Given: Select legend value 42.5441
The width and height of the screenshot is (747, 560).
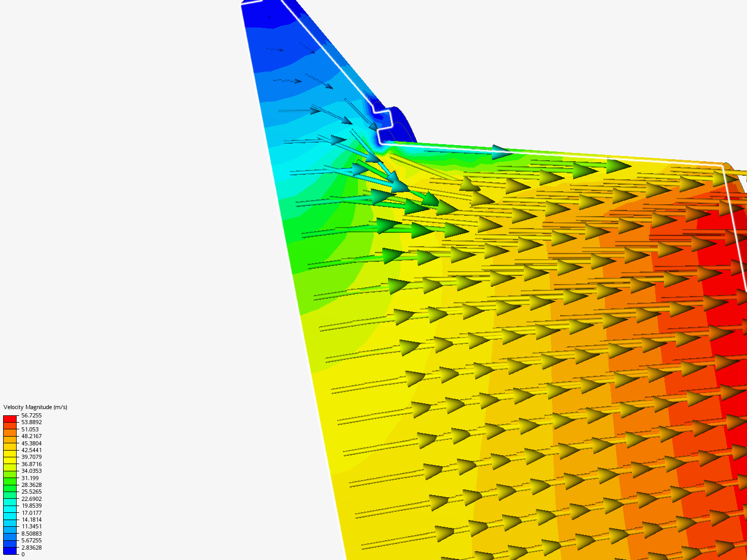Looking at the screenshot, I should 31,450.
